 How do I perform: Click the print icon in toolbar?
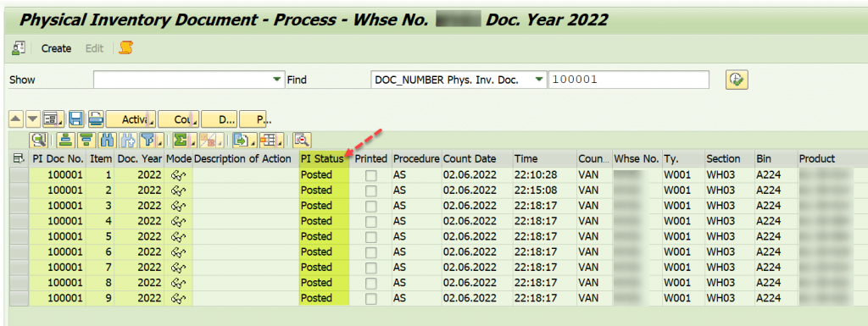click(96, 119)
